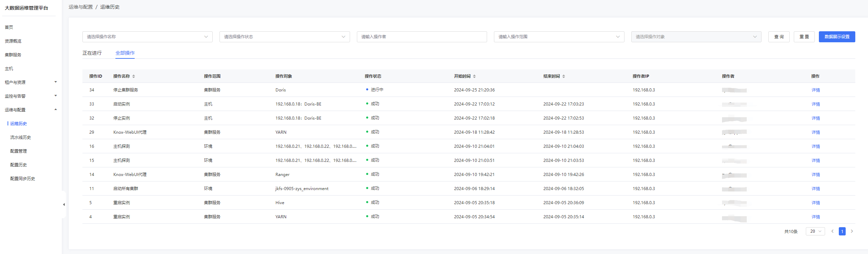Click start time 2024-09-25 21:20:36
Viewport: 868px width, 254px height.
click(x=474, y=90)
